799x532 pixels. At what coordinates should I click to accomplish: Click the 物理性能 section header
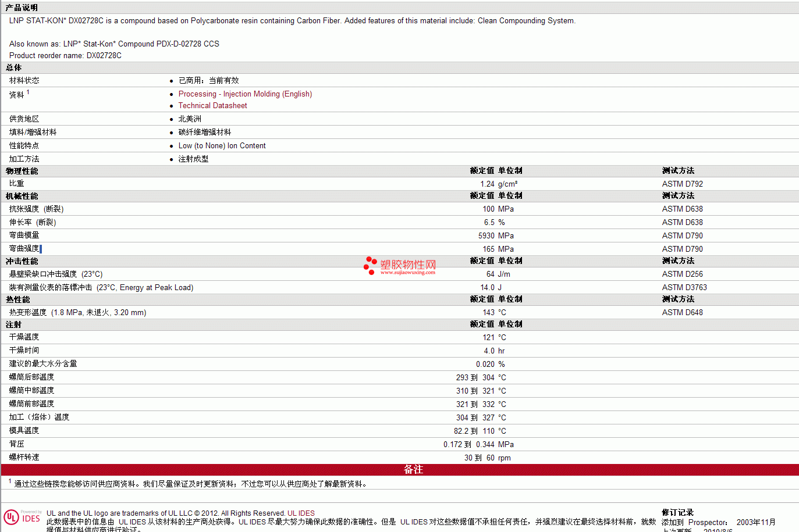tap(22, 172)
